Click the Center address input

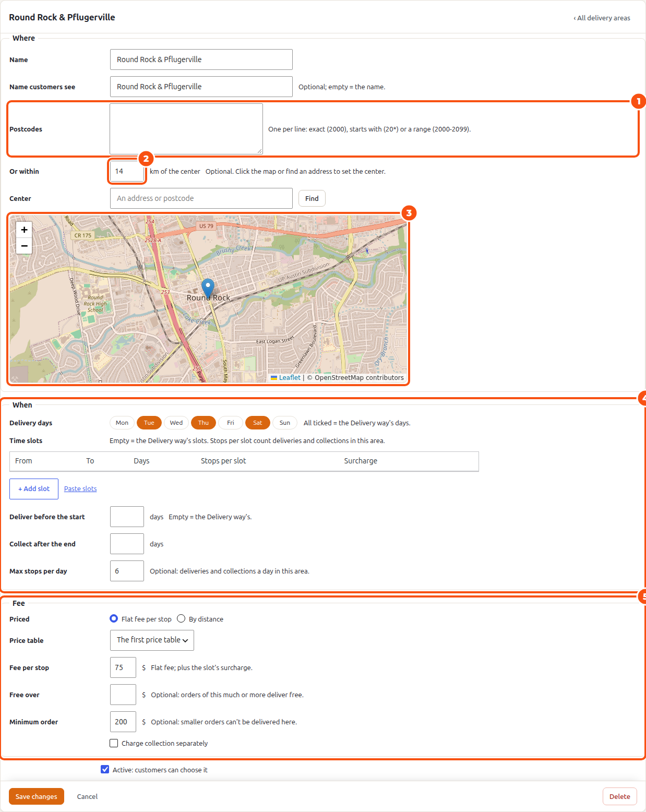point(201,198)
